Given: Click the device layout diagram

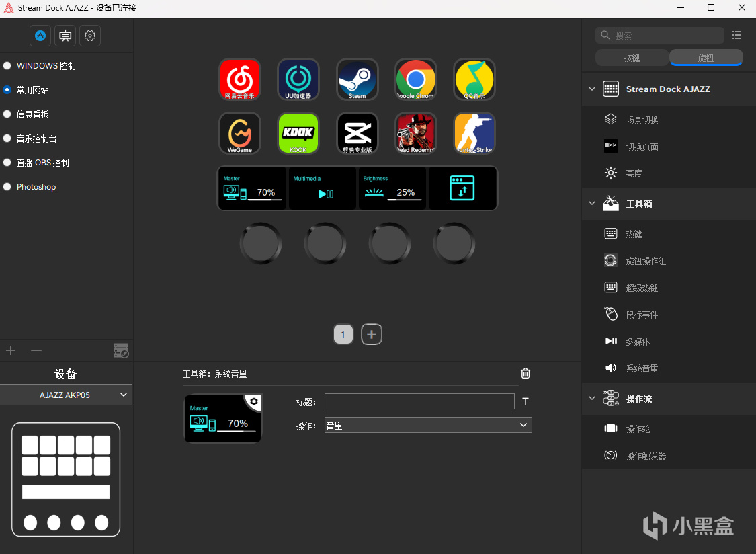Looking at the screenshot, I should click(x=66, y=479).
